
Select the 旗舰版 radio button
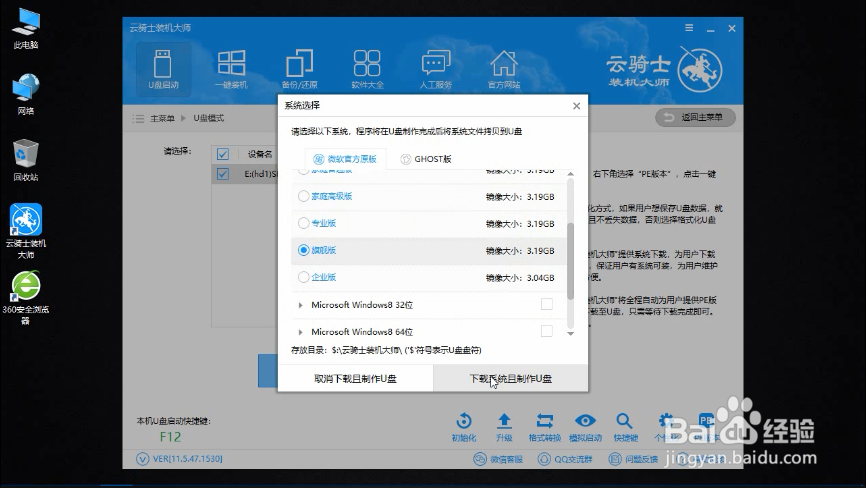(303, 250)
